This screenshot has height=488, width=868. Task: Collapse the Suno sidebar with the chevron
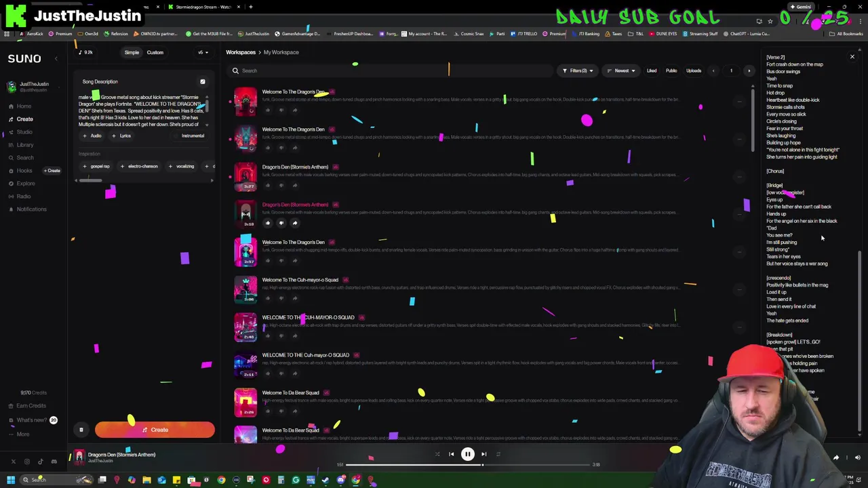click(x=56, y=59)
